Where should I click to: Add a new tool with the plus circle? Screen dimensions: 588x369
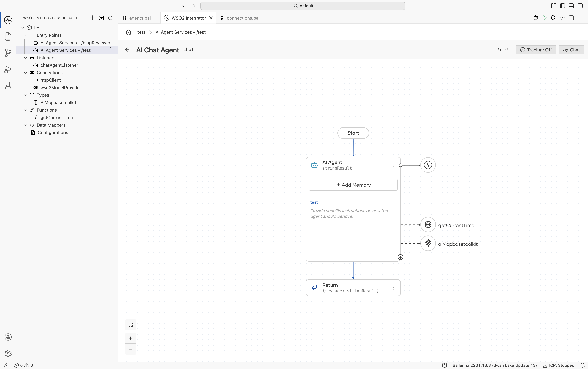pyautogui.click(x=401, y=257)
